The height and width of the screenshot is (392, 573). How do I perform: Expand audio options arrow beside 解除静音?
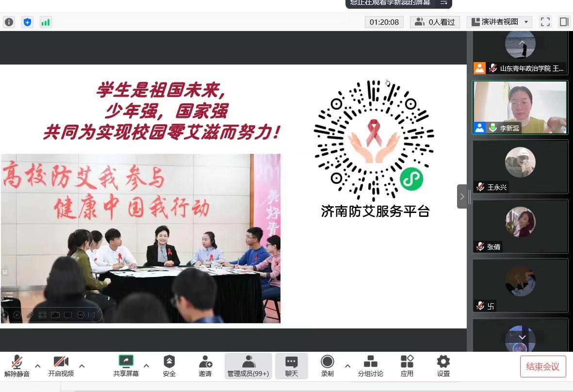(38, 365)
